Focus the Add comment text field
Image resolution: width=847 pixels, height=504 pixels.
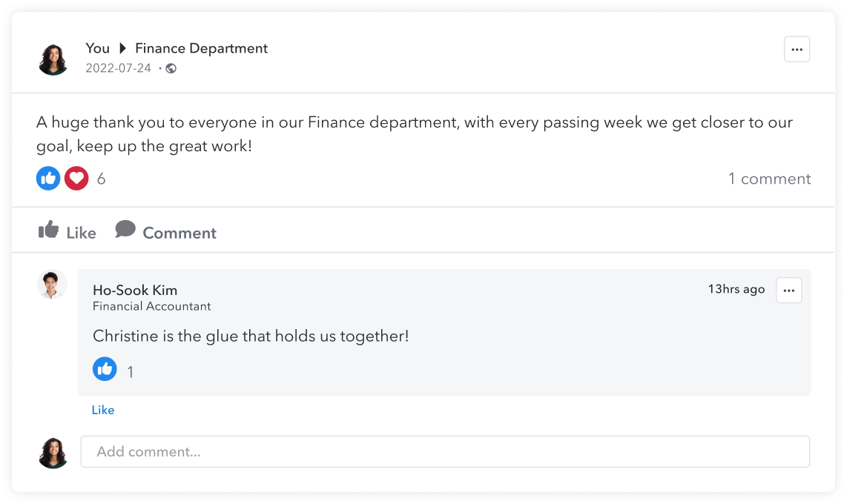pos(445,451)
